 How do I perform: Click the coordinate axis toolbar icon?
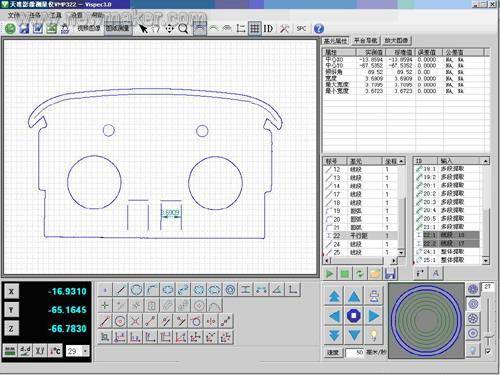point(241,29)
